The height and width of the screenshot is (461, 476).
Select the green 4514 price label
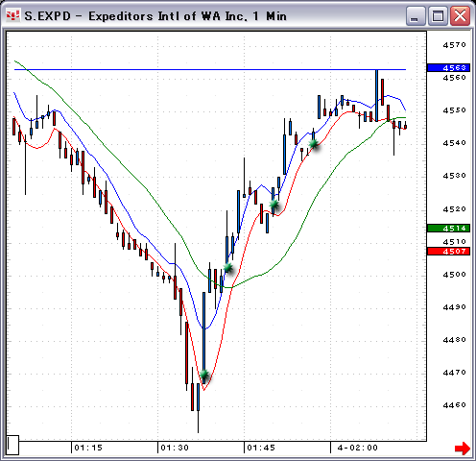pos(448,228)
